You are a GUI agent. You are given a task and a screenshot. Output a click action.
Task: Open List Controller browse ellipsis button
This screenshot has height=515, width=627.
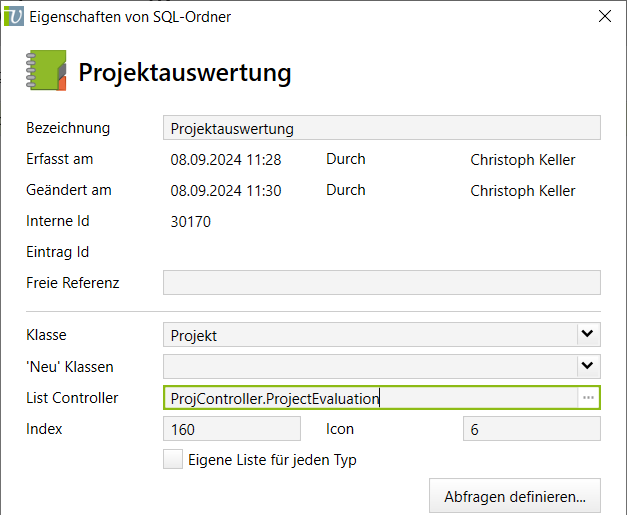point(588,398)
